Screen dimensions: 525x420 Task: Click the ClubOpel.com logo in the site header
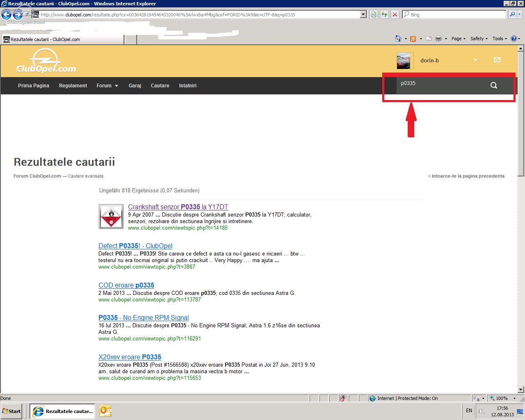pyautogui.click(x=46, y=61)
